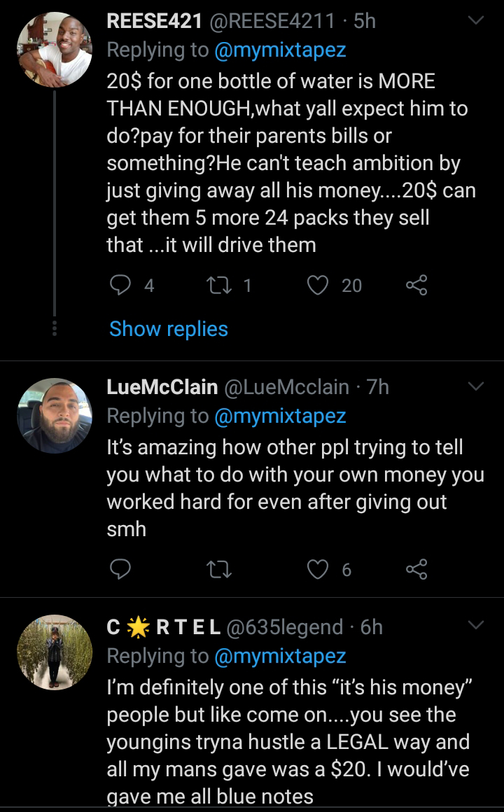View LueMcClain's profile picture
The height and width of the screenshot is (812, 504).
[x=54, y=415]
